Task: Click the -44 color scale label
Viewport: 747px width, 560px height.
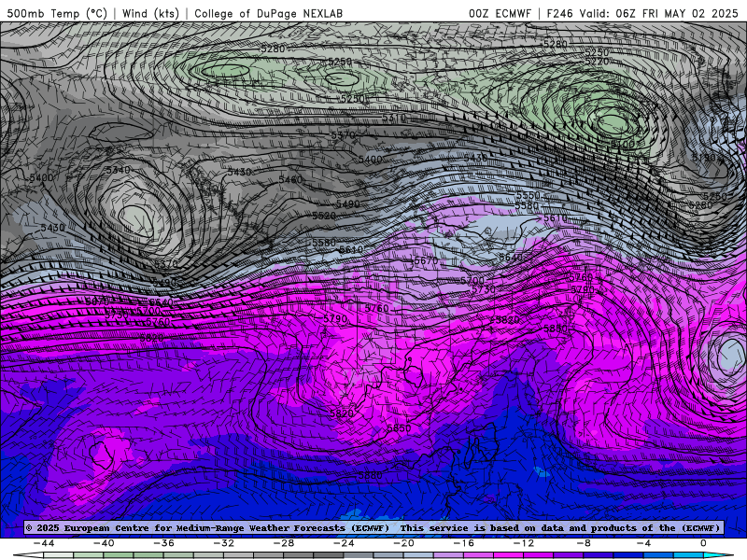Action: 44,543
